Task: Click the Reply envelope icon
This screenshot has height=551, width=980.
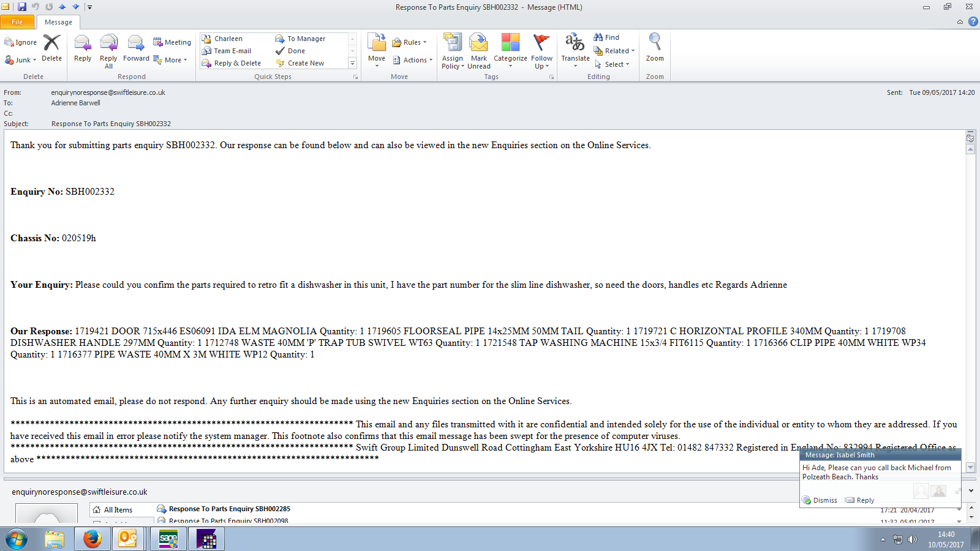Action: coord(83,48)
